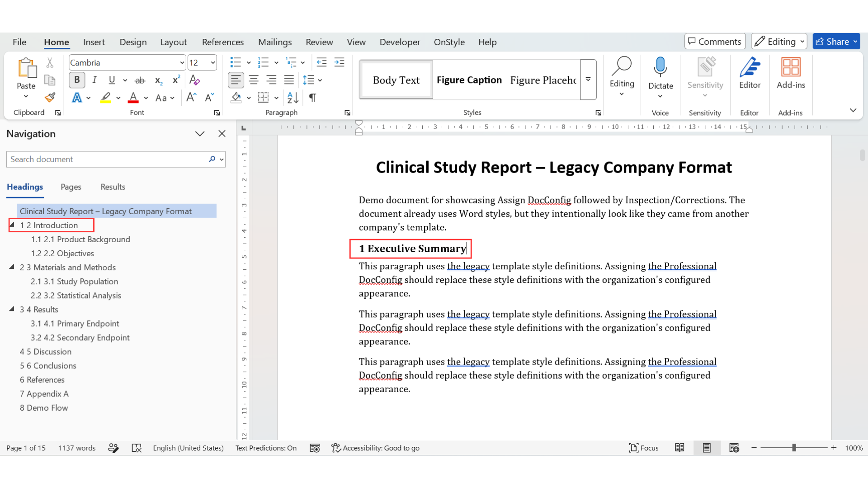Toggle Underline formatting
The image size is (868, 488).
(x=112, y=80)
